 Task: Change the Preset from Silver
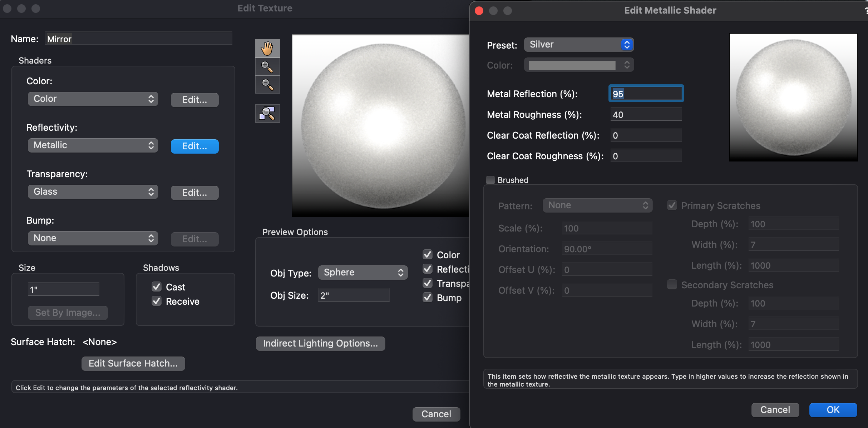[x=578, y=44]
